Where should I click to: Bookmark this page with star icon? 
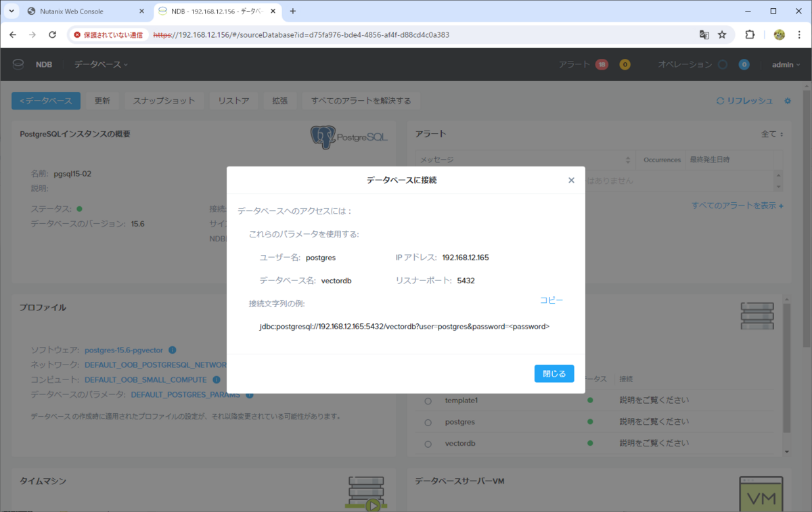pyautogui.click(x=722, y=34)
